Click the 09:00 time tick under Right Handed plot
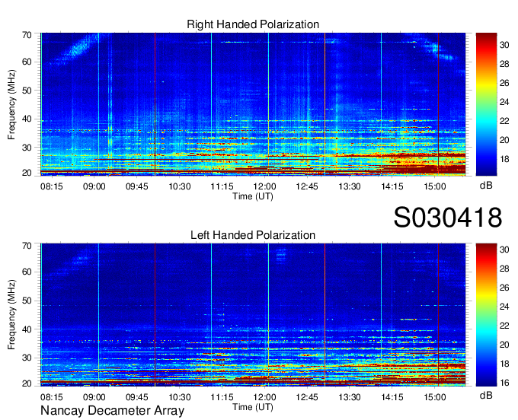 [x=94, y=186]
